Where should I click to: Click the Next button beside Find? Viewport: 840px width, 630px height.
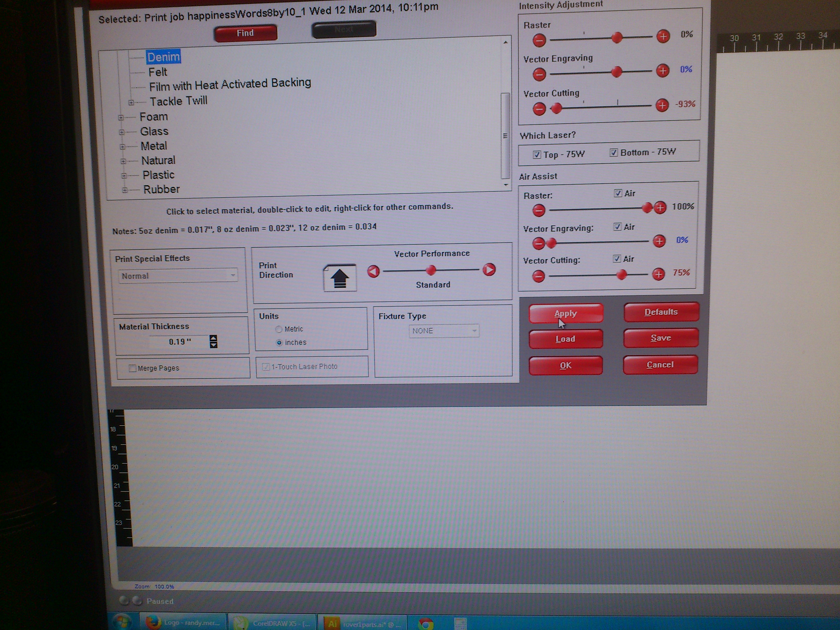coord(344,29)
